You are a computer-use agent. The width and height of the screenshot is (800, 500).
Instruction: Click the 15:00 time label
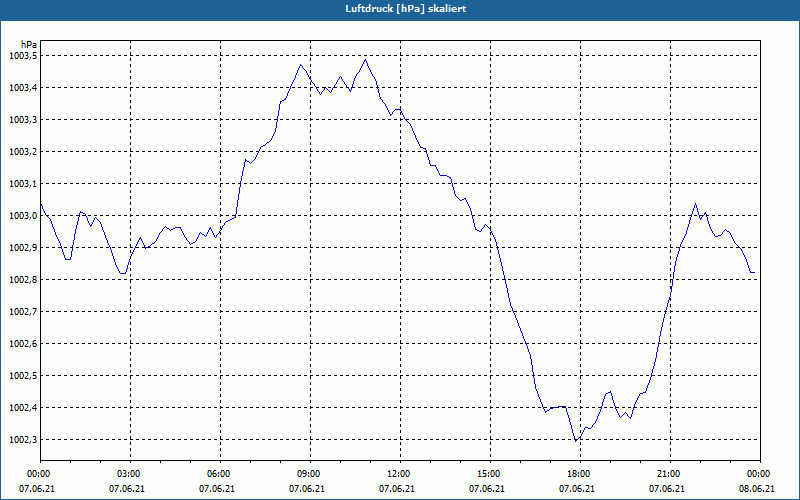(487, 474)
